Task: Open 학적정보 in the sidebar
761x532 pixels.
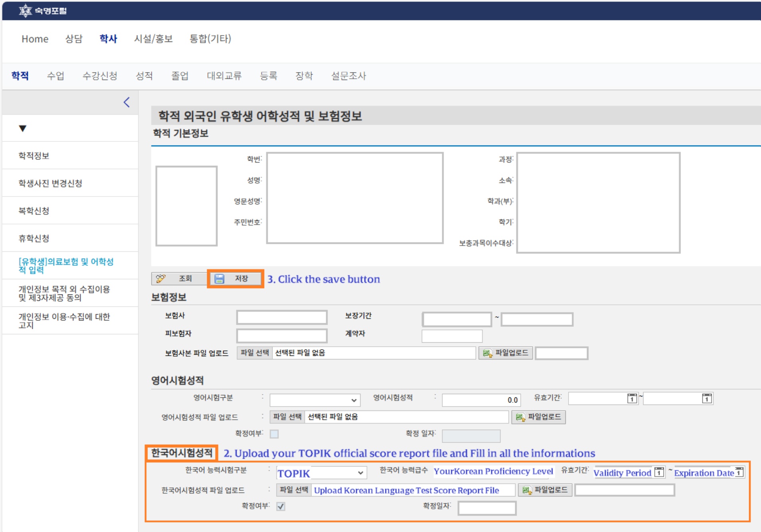Action: pyautogui.click(x=34, y=156)
